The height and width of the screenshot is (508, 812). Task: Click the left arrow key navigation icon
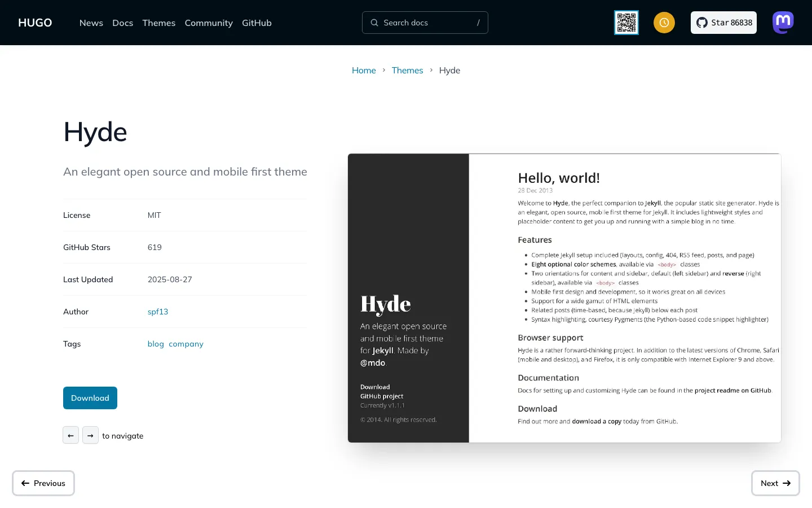[70, 435]
